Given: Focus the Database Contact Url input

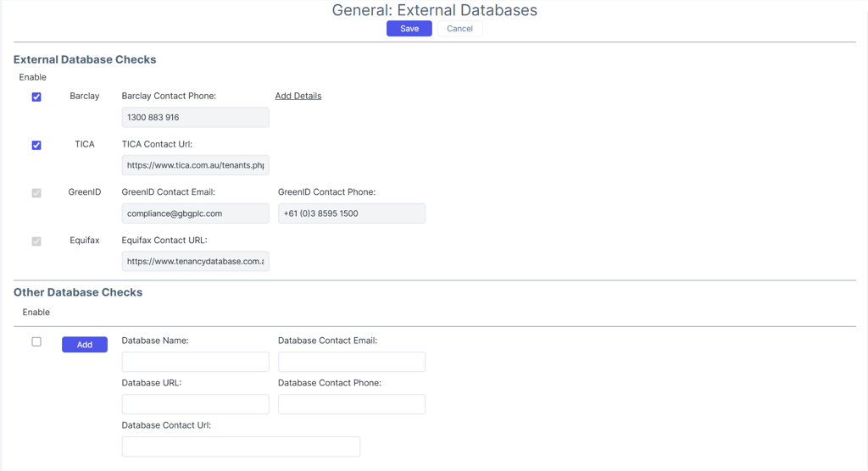Looking at the screenshot, I should 241,446.
